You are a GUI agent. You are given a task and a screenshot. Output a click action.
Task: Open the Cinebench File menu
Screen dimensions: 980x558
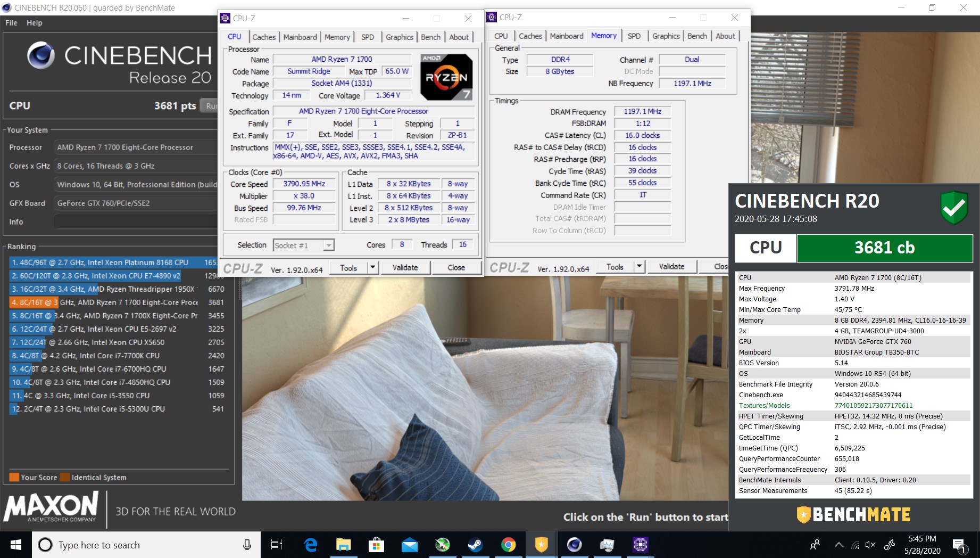point(11,23)
